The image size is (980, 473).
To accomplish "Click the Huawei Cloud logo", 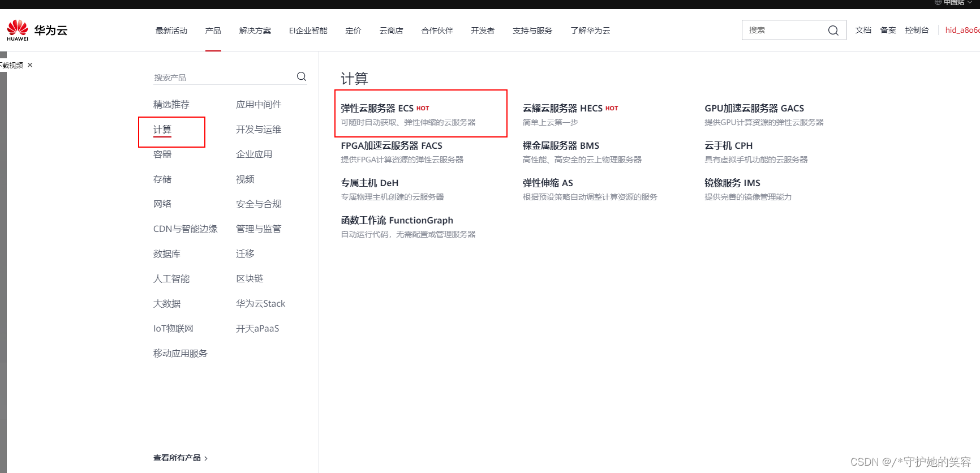I will click(x=37, y=30).
